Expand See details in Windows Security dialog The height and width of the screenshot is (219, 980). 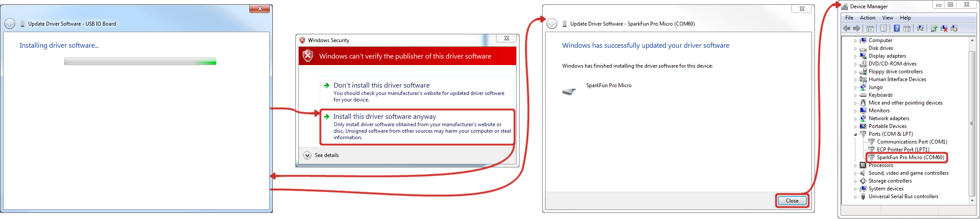(x=308, y=155)
